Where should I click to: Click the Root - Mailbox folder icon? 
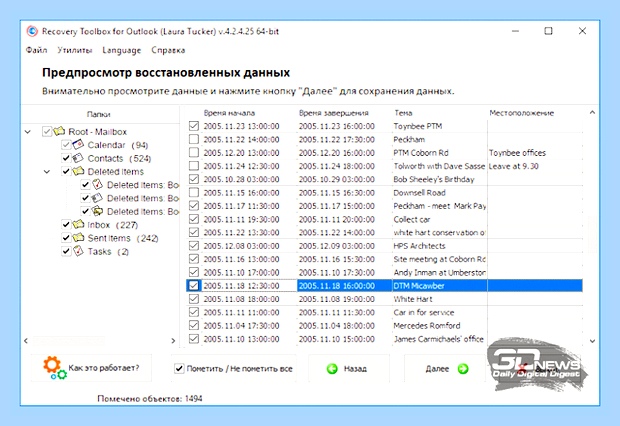[59, 131]
